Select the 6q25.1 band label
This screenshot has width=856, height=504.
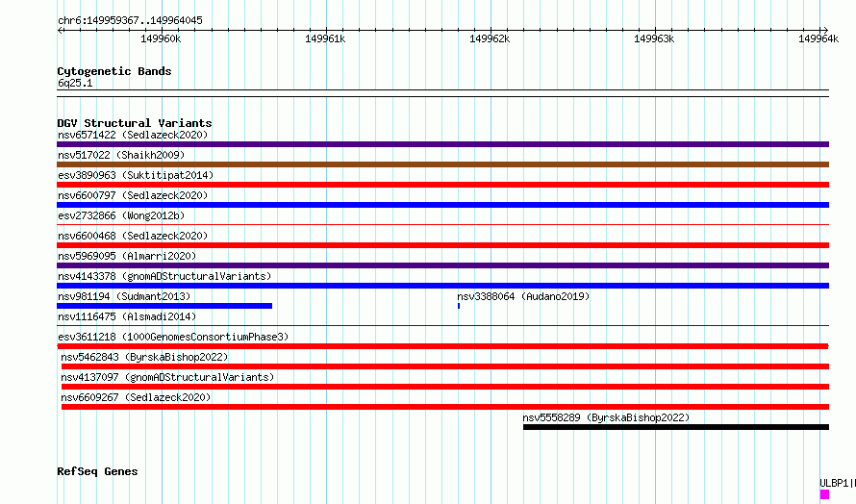click(75, 83)
